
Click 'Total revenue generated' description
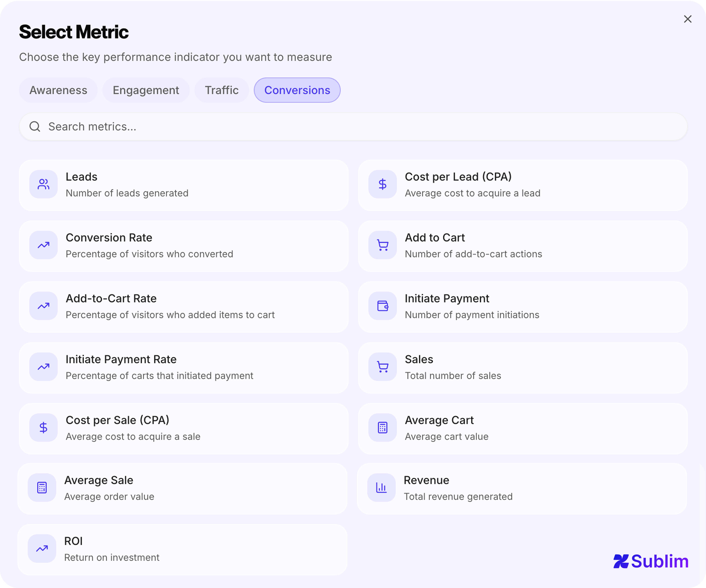click(x=458, y=497)
